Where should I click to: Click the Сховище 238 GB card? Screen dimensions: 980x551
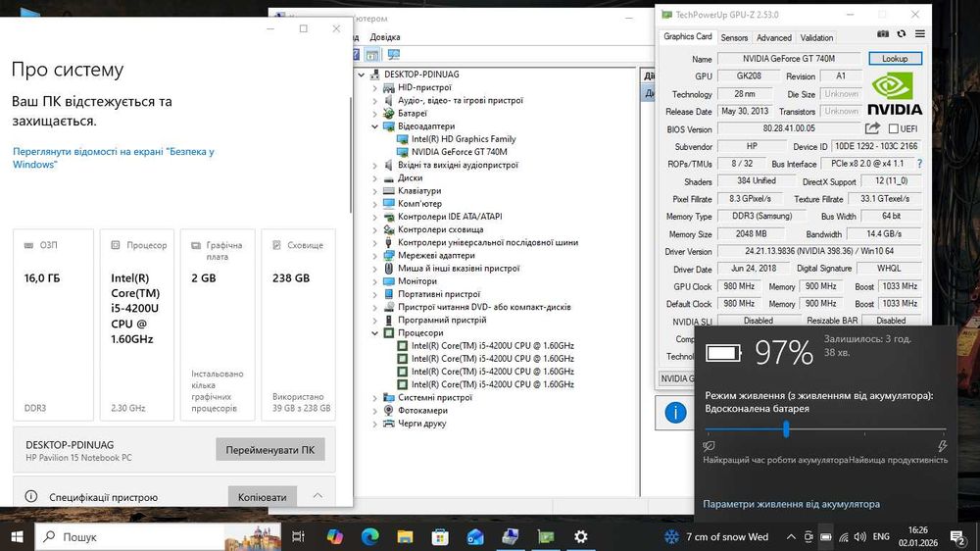tap(298, 324)
